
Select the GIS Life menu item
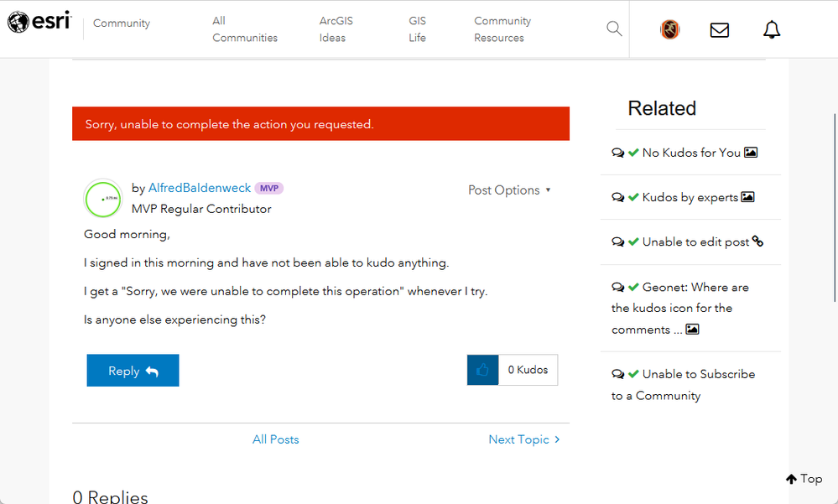coord(418,29)
